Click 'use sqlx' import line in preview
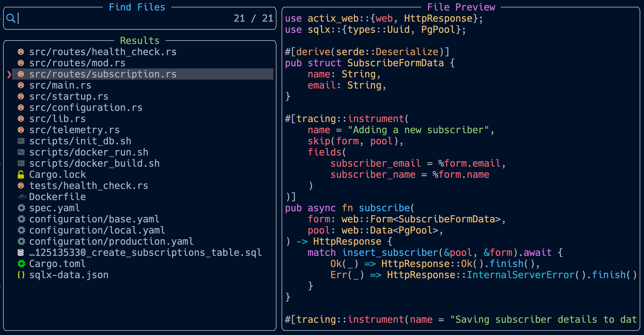The height and width of the screenshot is (335, 644). pos(376,30)
